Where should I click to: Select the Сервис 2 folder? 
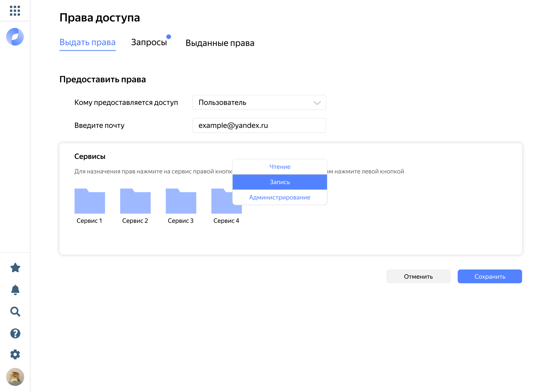click(x=135, y=201)
